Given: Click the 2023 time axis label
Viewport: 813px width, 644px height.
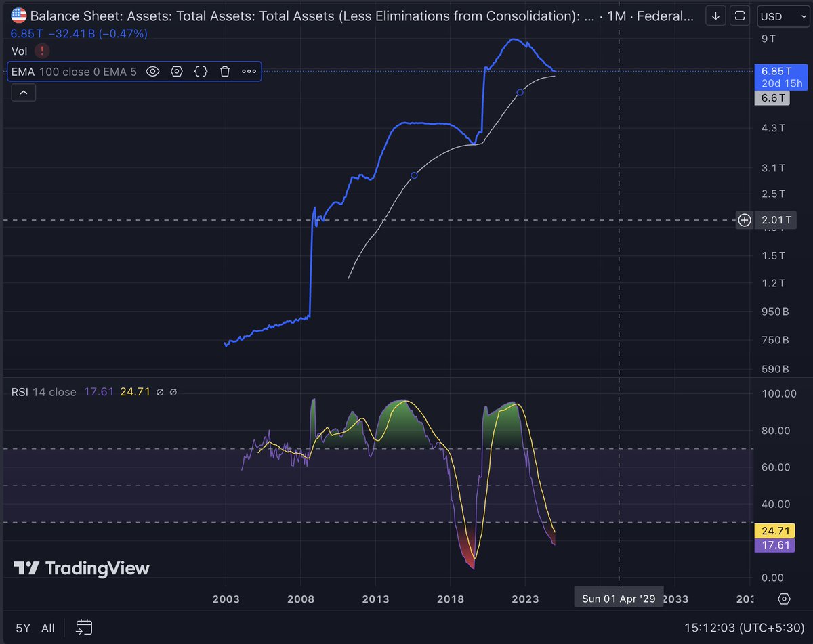Looking at the screenshot, I should (525, 599).
